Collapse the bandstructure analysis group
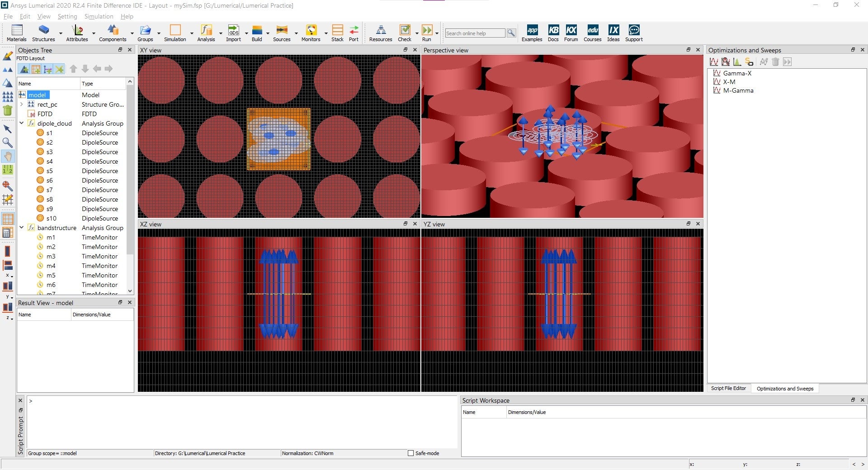 [21, 228]
